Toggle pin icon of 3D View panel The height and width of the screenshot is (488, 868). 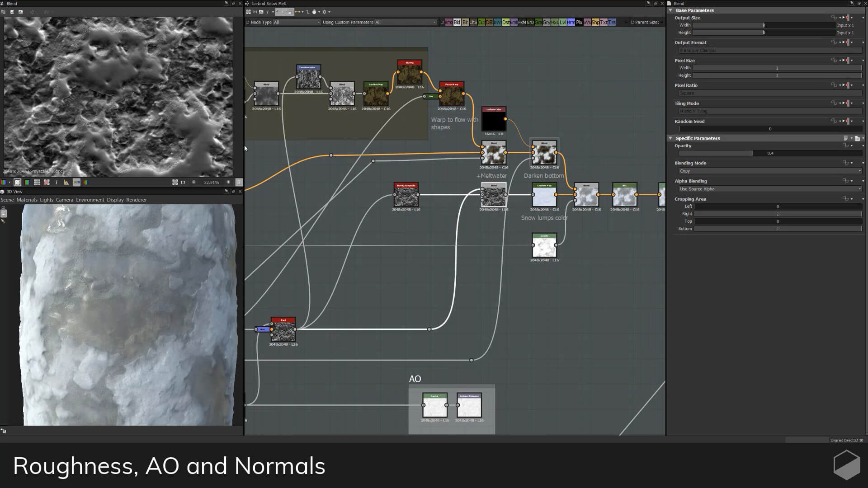226,192
